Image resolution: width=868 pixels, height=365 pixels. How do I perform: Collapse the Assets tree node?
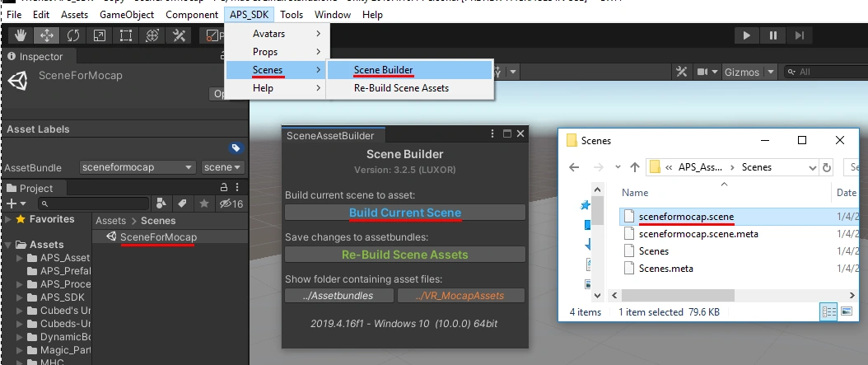[x=7, y=245]
